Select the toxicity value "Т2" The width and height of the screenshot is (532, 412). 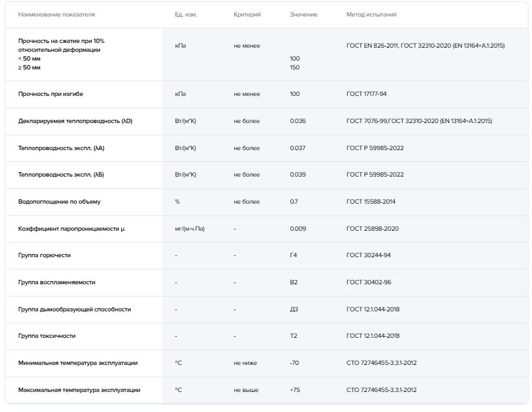point(294,336)
